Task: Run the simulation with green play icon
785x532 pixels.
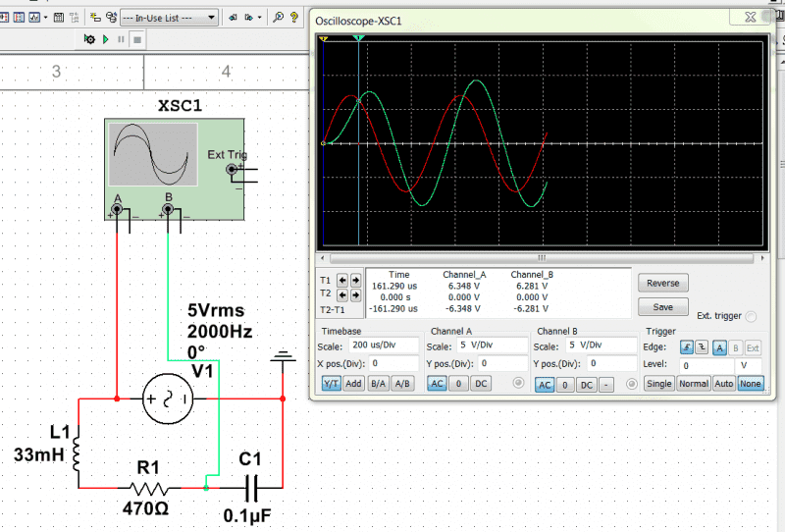Action: 105,39
